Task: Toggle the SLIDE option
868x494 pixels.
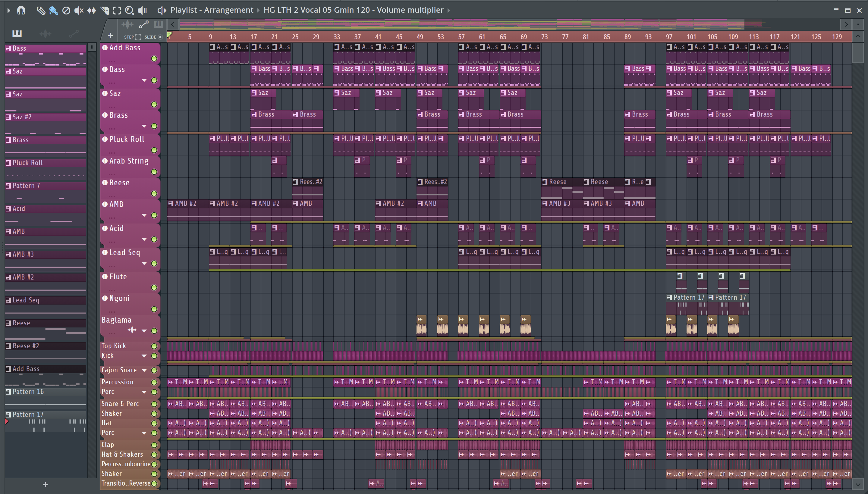Action: click(160, 37)
